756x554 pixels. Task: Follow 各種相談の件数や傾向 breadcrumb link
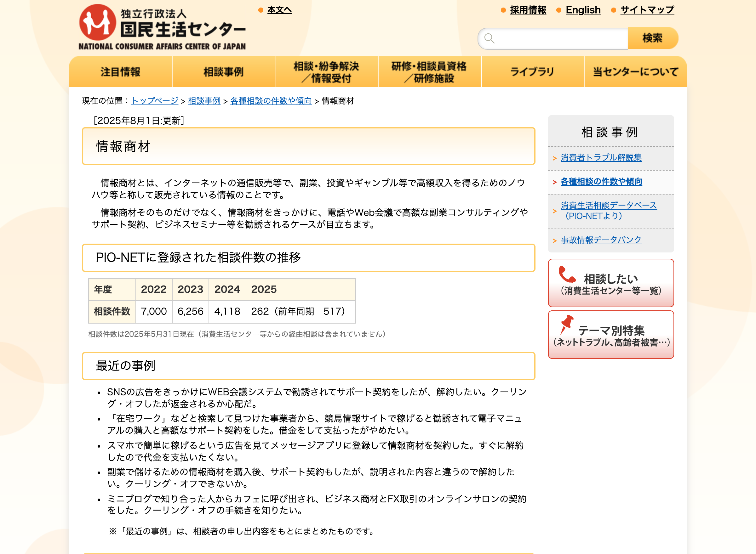pos(271,101)
